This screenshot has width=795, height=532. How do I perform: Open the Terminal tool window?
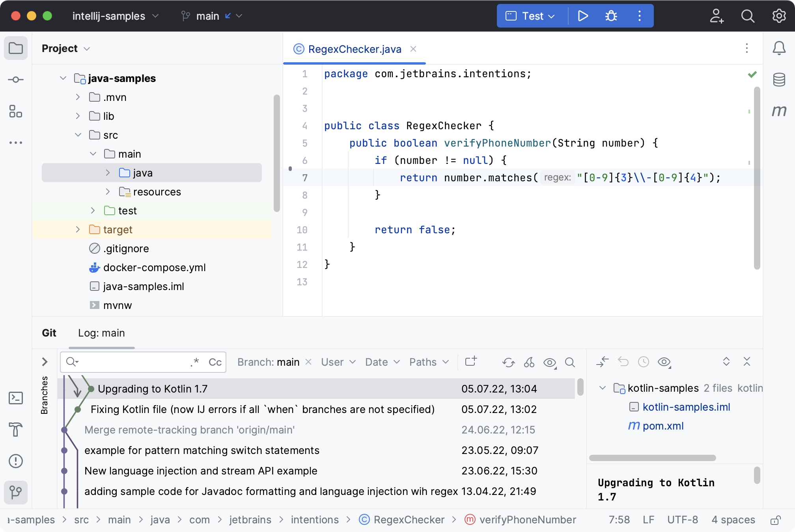click(16, 398)
